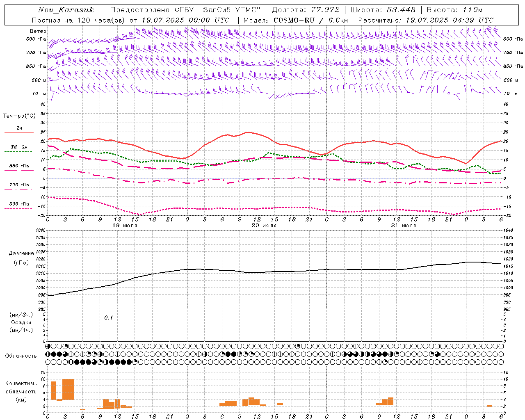Click the tallest orange convective cloud bar
The image size is (525, 420).
[68, 389]
